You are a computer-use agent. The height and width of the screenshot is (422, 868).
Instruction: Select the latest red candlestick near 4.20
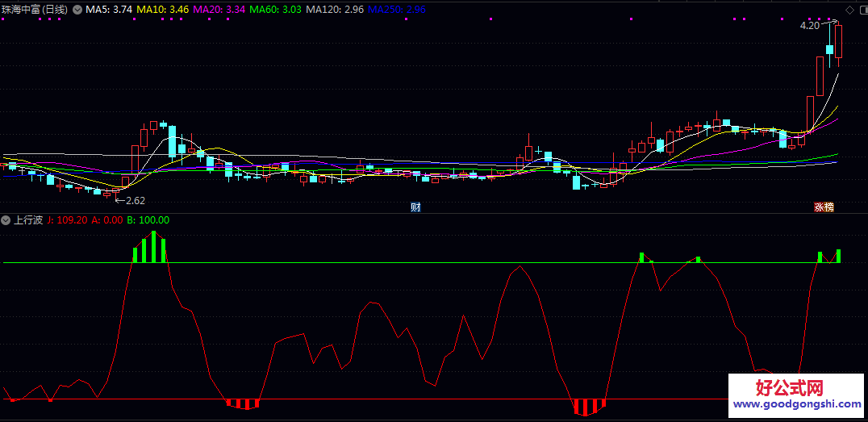pos(839,43)
